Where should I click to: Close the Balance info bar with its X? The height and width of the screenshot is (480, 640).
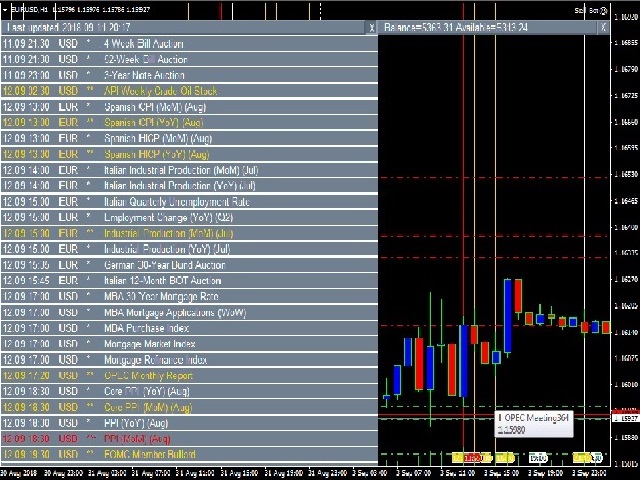603,28
